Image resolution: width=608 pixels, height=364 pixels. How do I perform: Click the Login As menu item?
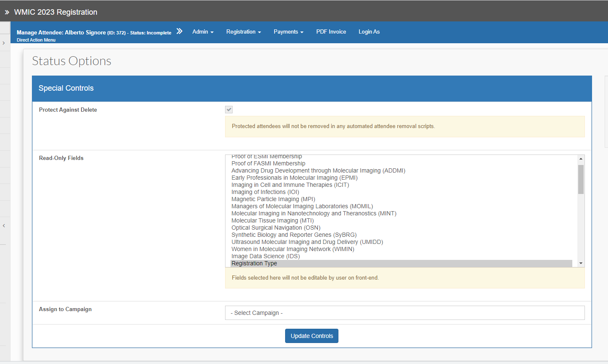tap(369, 32)
